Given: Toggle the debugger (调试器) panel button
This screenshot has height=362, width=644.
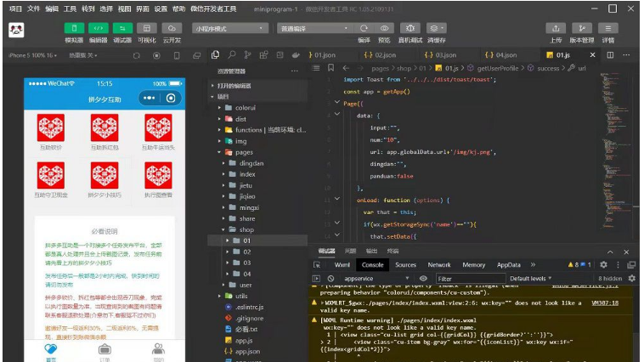Looking at the screenshot, I should click(122, 28).
